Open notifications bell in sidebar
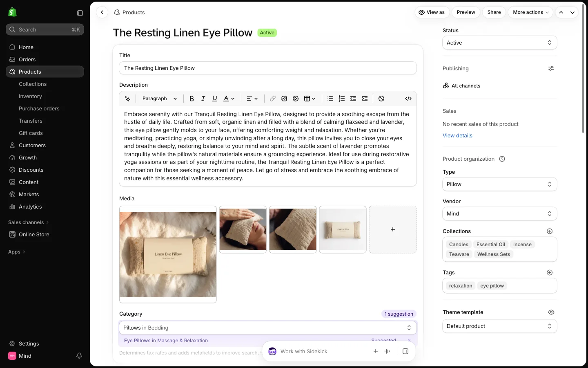This screenshot has width=588, height=368. [x=79, y=356]
